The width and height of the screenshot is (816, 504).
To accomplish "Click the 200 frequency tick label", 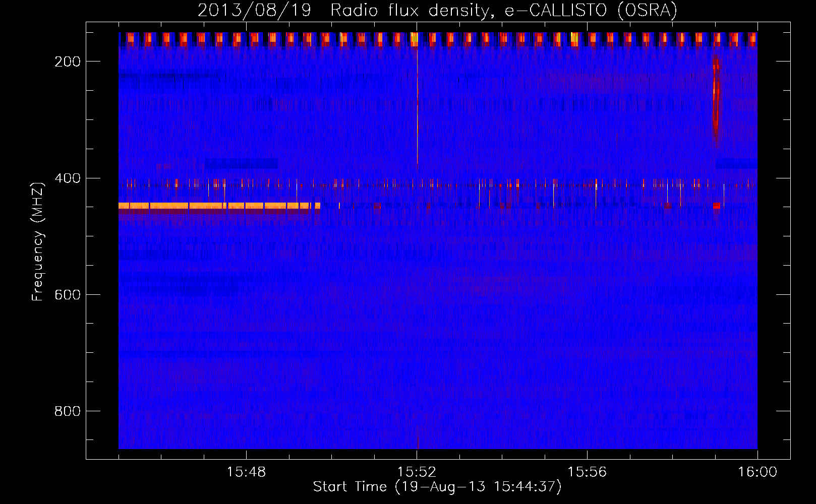I will click(x=68, y=61).
